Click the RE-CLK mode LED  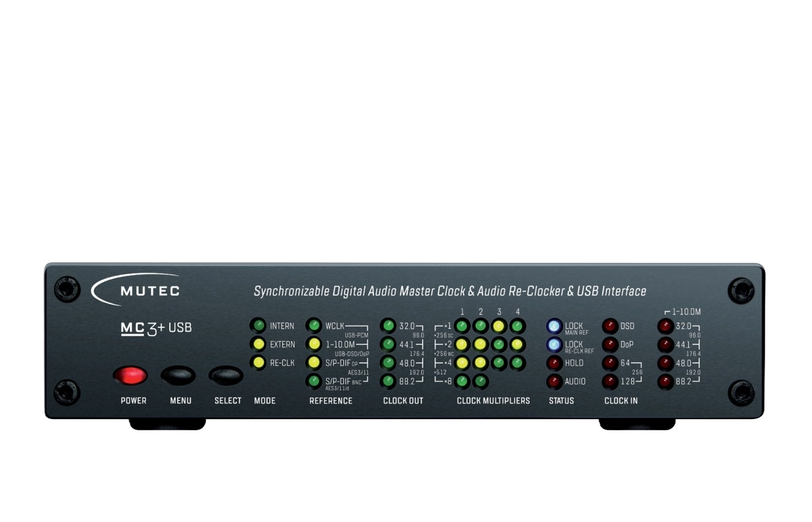tap(259, 363)
